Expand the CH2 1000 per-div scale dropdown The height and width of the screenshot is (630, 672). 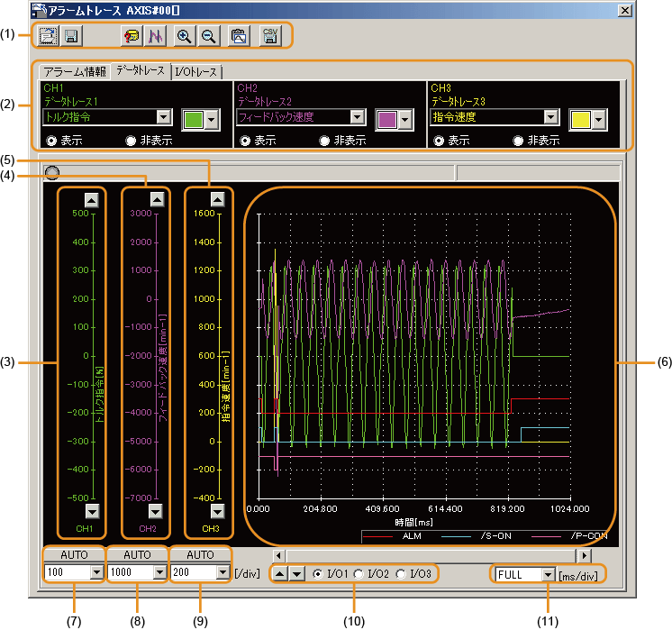point(159,571)
